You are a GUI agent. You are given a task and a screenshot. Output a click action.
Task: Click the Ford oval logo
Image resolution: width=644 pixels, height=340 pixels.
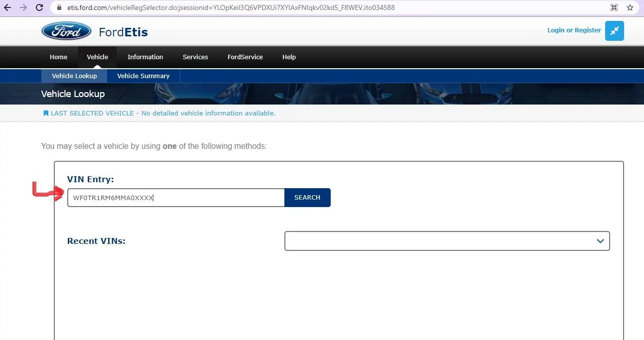[66, 31]
